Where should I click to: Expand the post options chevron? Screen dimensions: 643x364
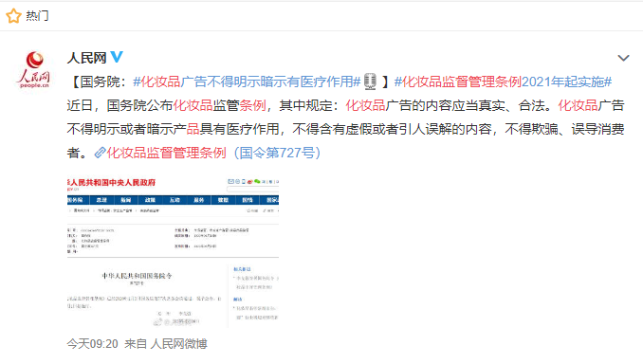coord(623,58)
